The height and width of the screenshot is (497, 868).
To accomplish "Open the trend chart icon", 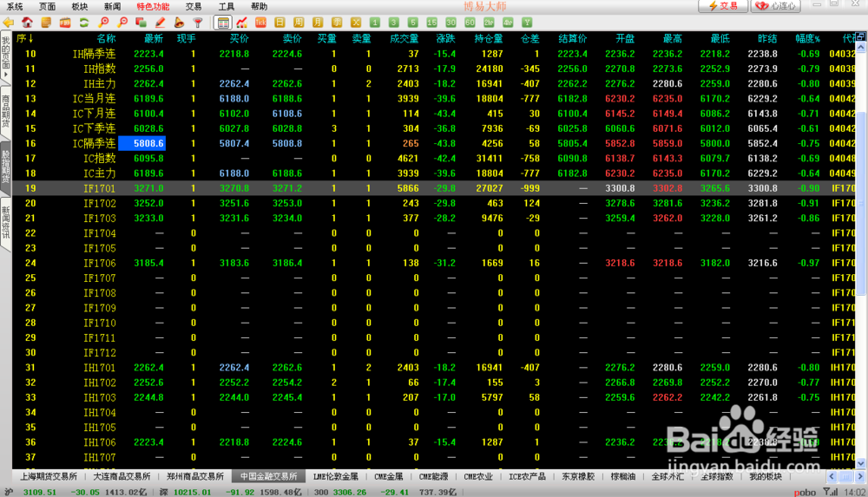I will coord(242,23).
